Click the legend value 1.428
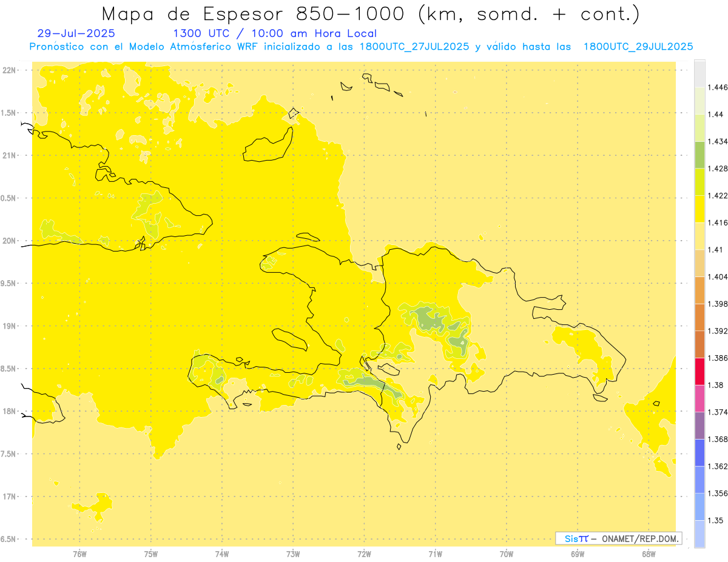 click(x=718, y=169)
